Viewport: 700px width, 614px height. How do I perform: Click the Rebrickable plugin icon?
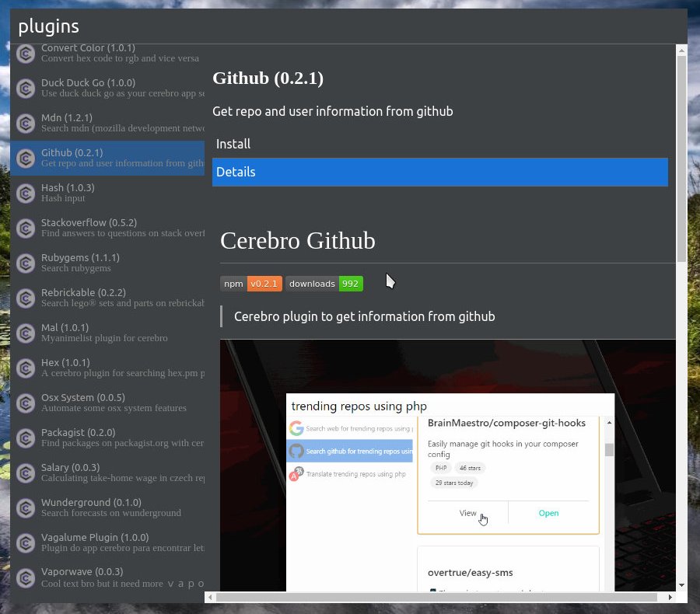tap(26, 298)
